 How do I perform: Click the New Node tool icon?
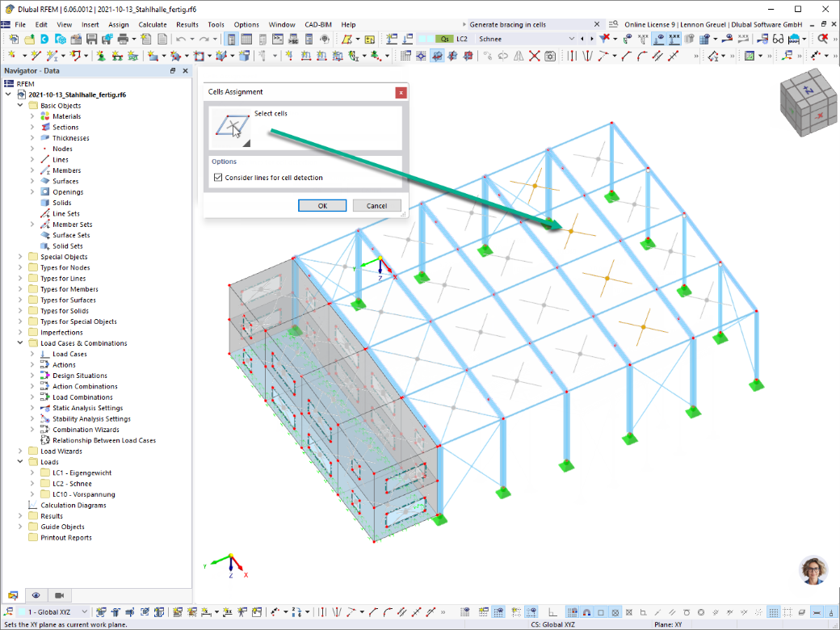point(11,56)
